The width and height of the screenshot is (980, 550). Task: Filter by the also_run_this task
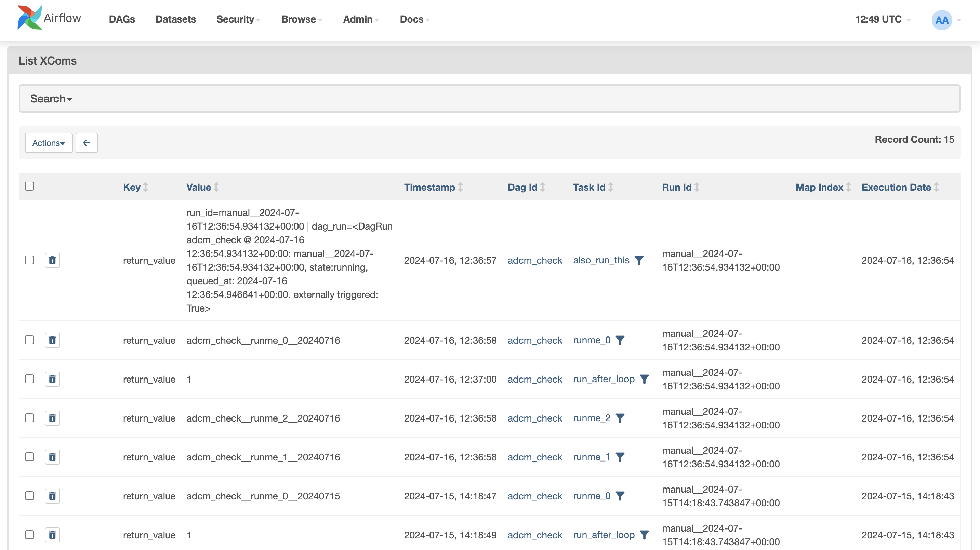639,260
